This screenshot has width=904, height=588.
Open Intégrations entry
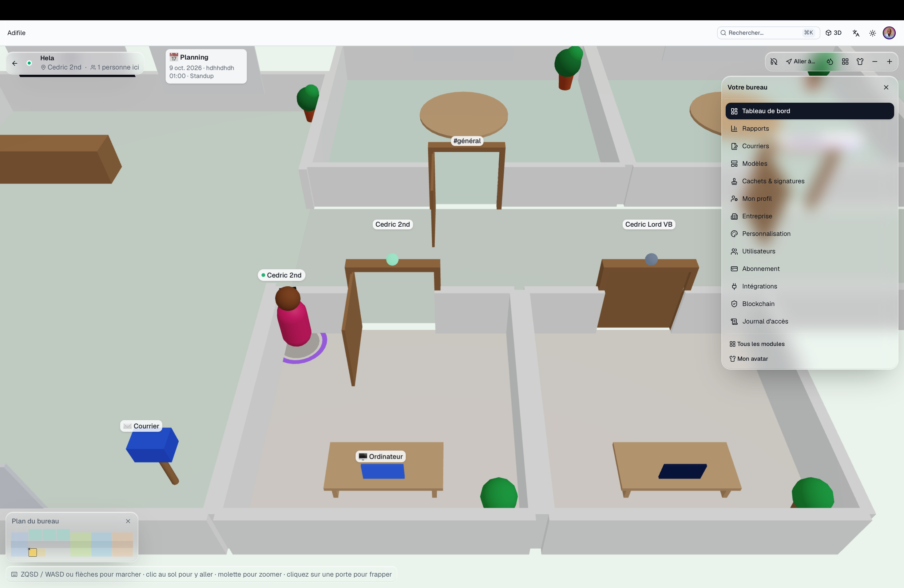click(809, 286)
